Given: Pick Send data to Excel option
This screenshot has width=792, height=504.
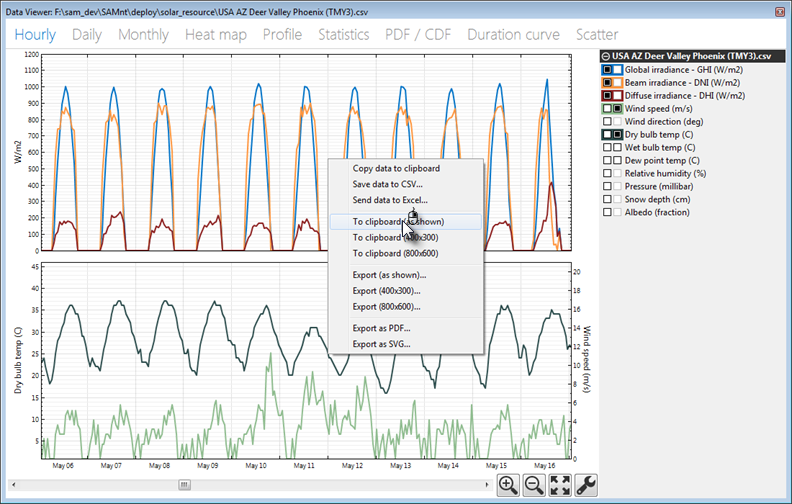Looking at the screenshot, I should pyautogui.click(x=389, y=200).
